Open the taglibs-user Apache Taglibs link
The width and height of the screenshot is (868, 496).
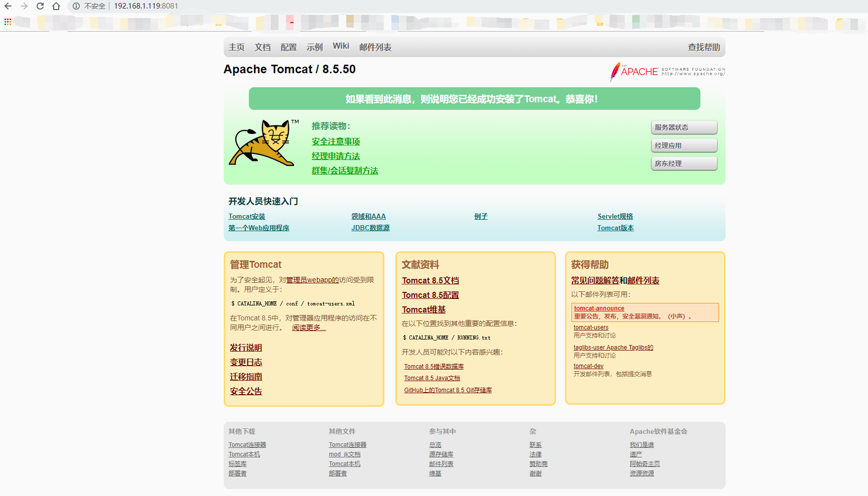tap(613, 348)
